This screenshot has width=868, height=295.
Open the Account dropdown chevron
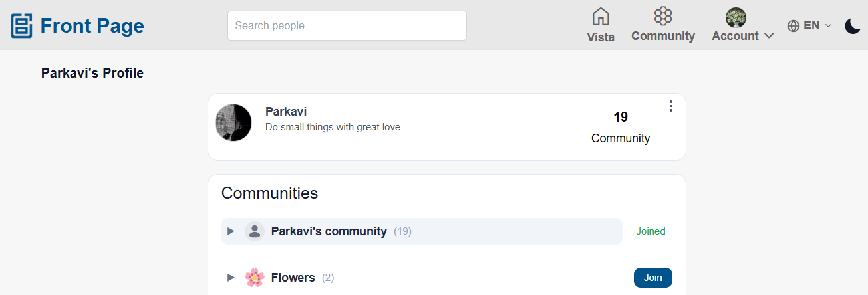pyautogui.click(x=769, y=36)
